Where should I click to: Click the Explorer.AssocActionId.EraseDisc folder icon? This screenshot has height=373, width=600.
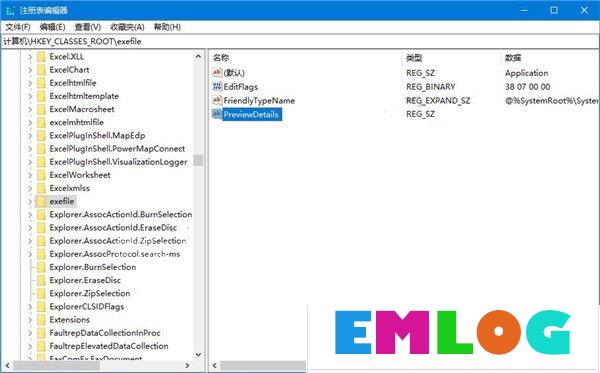click(x=41, y=228)
